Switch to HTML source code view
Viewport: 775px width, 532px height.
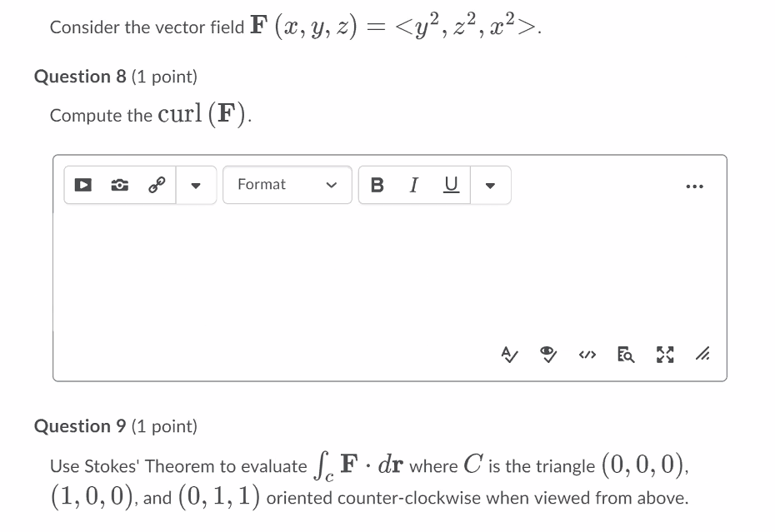[587, 354]
